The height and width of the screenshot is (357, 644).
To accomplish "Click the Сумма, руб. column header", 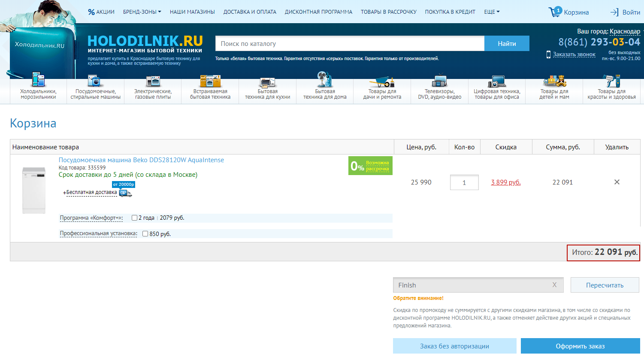I will (x=563, y=147).
